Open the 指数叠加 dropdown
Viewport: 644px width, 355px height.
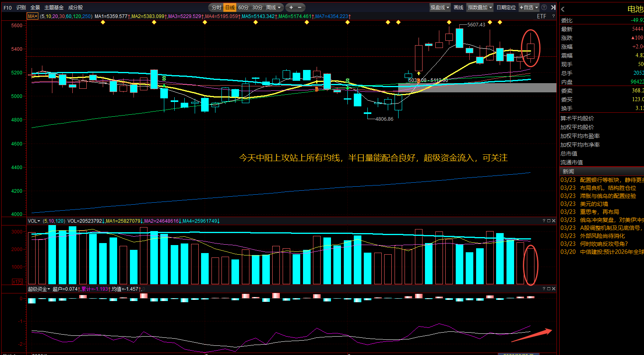480,8
